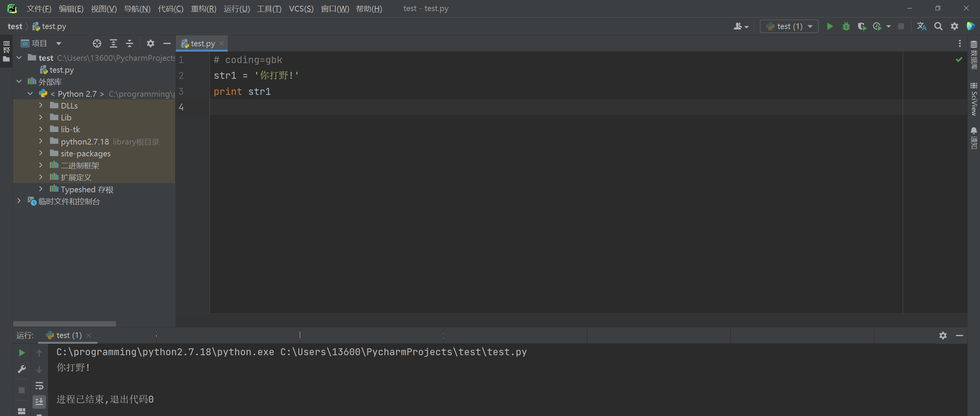Hide the project tool window
Screen dimensions: 980x416
coord(167,44)
